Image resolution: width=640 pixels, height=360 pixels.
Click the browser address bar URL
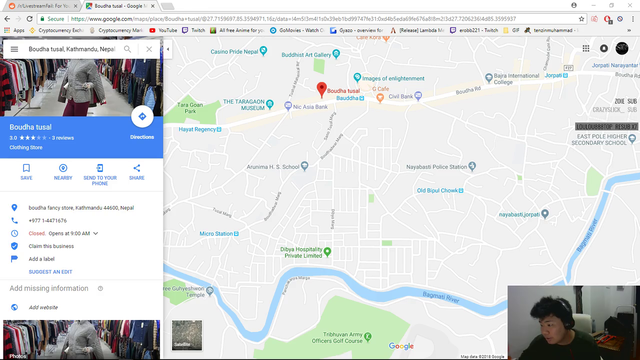tap(293, 19)
